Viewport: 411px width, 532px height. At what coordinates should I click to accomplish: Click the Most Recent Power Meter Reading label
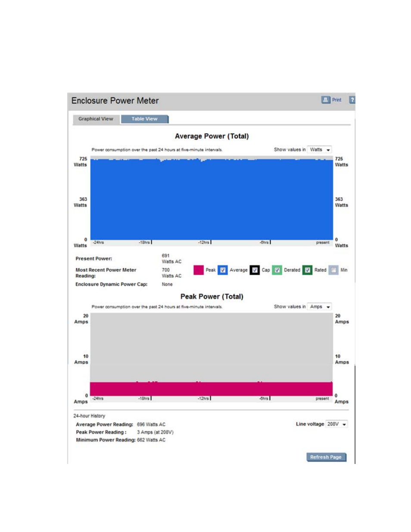coord(106,273)
